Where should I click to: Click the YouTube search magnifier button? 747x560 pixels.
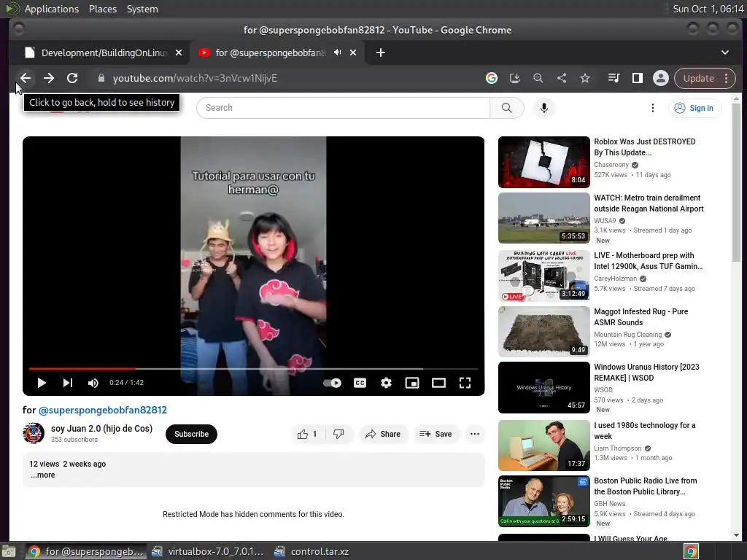tap(507, 108)
